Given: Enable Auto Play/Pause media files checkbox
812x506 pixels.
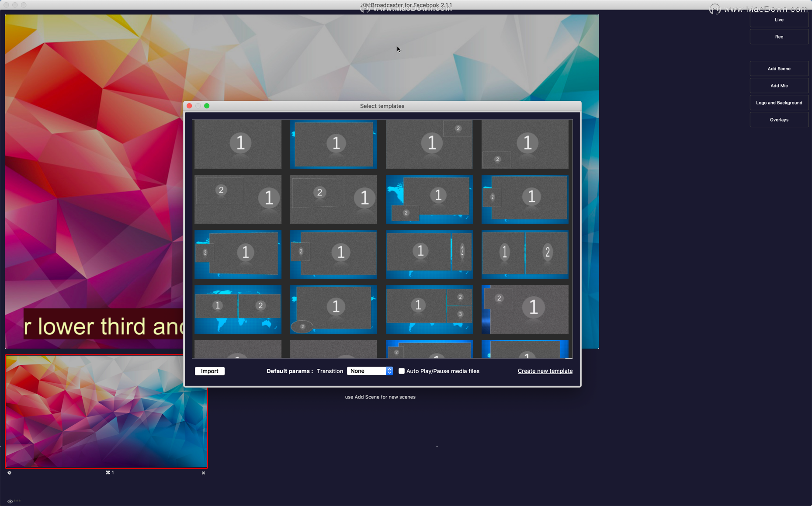Looking at the screenshot, I should [401, 371].
